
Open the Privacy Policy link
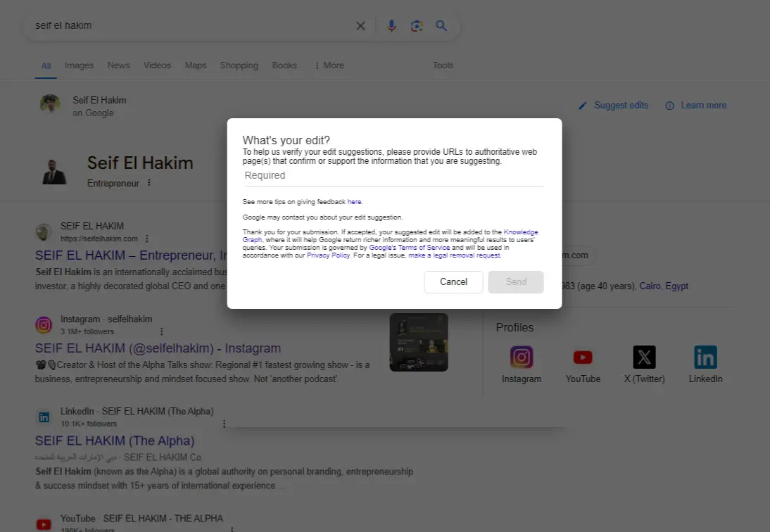(328, 255)
